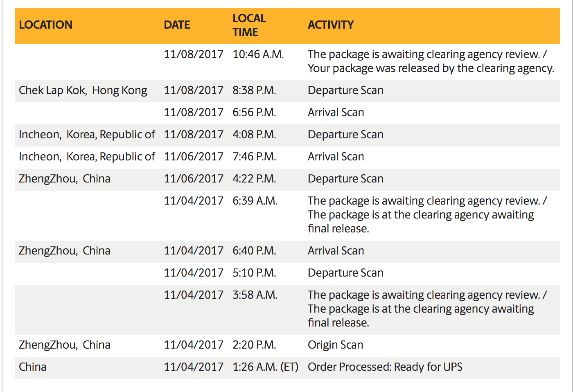Click Order Processed: Ready for UPS text
Viewport: 573px width, 392px height.
coord(385,367)
